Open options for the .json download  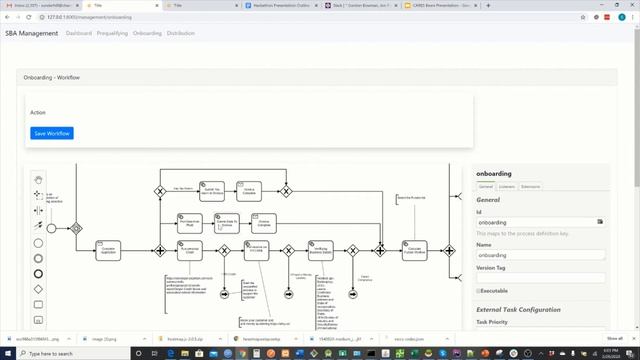tap(447, 339)
